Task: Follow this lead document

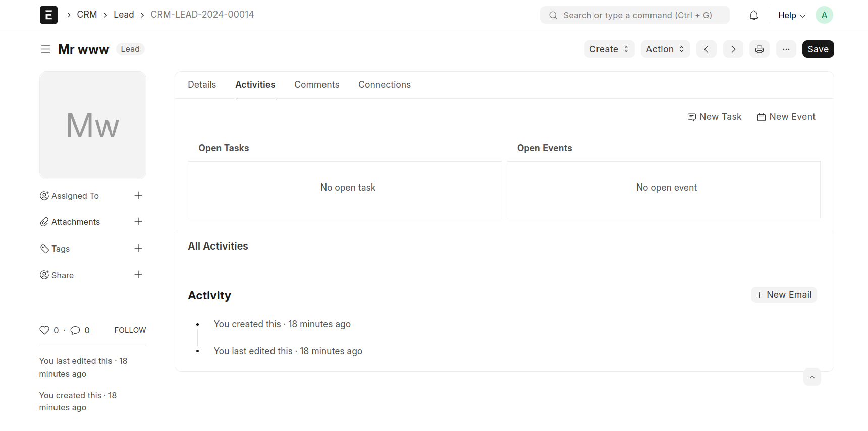Action: [x=130, y=330]
